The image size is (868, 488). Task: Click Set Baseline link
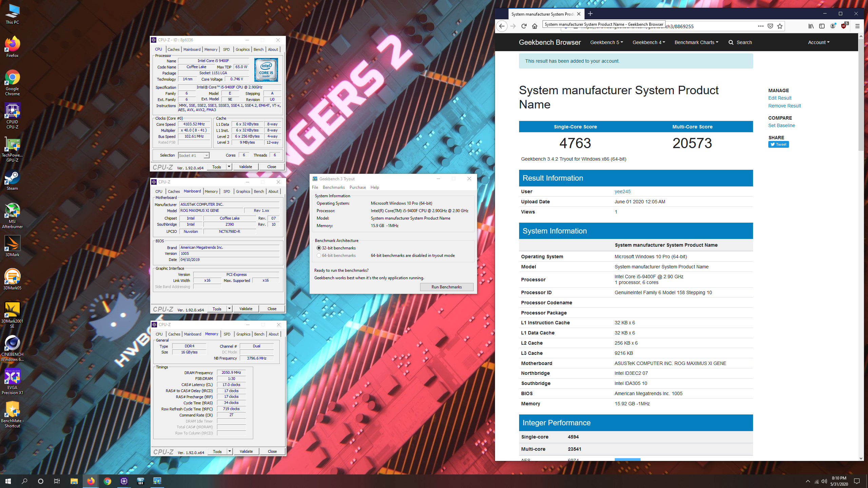point(782,125)
